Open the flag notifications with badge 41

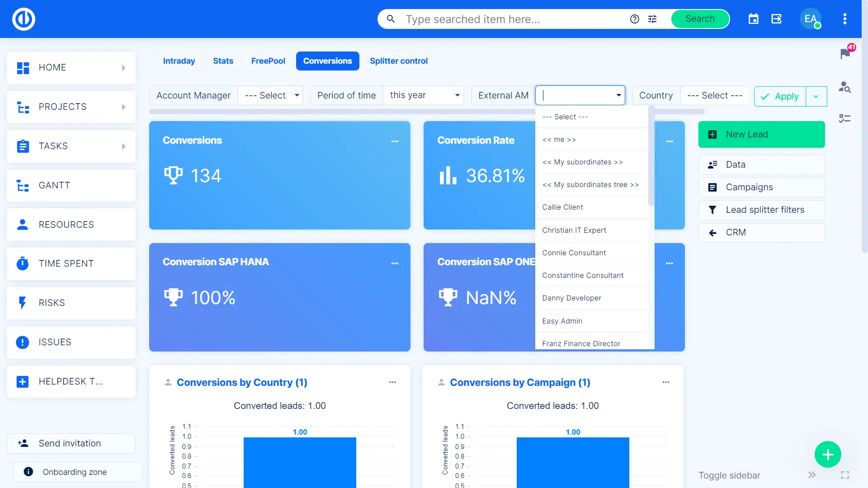(845, 53)
